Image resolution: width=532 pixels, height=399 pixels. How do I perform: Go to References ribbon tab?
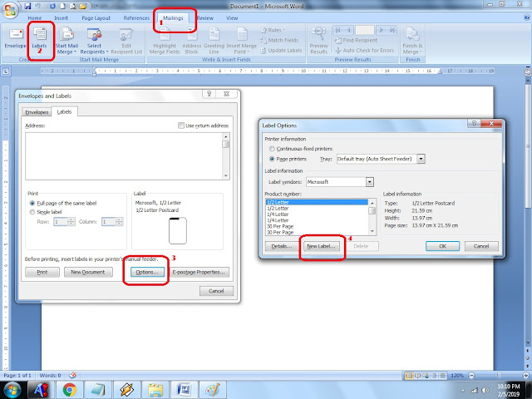click(x=136, y=18)
